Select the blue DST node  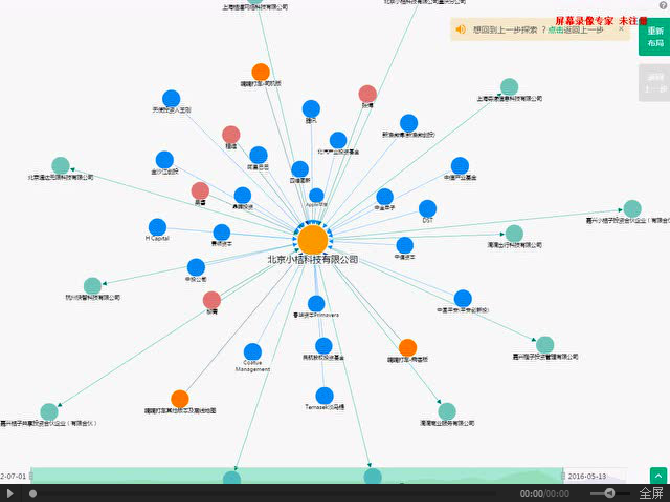pos(427,209)
